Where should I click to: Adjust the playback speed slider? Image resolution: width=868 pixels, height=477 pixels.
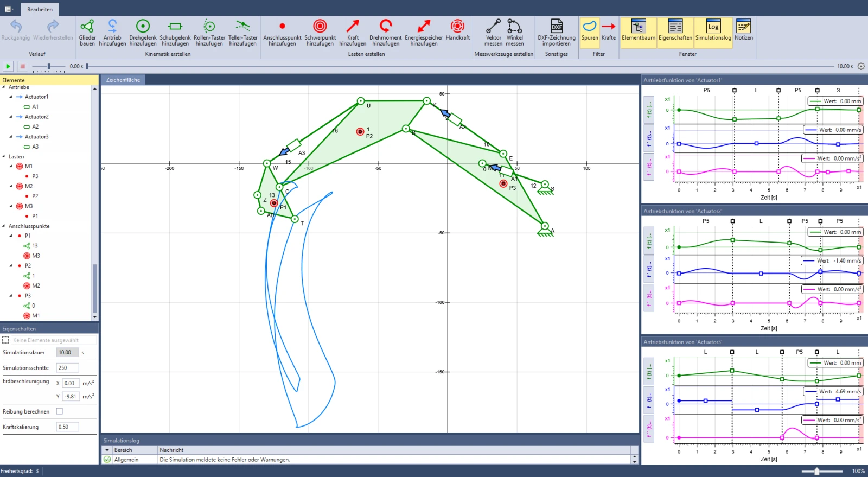[x=48, y=66]
